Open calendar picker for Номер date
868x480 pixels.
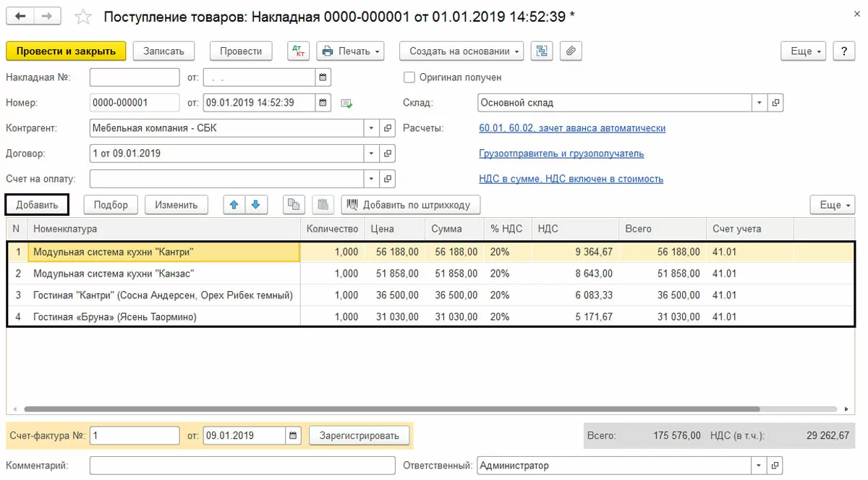(323, 103)
